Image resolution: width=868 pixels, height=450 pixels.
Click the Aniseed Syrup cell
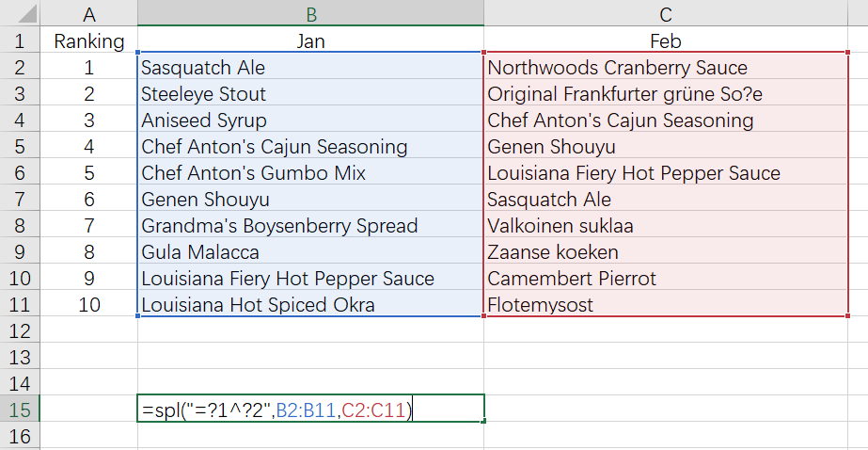(x=310, y=121)
